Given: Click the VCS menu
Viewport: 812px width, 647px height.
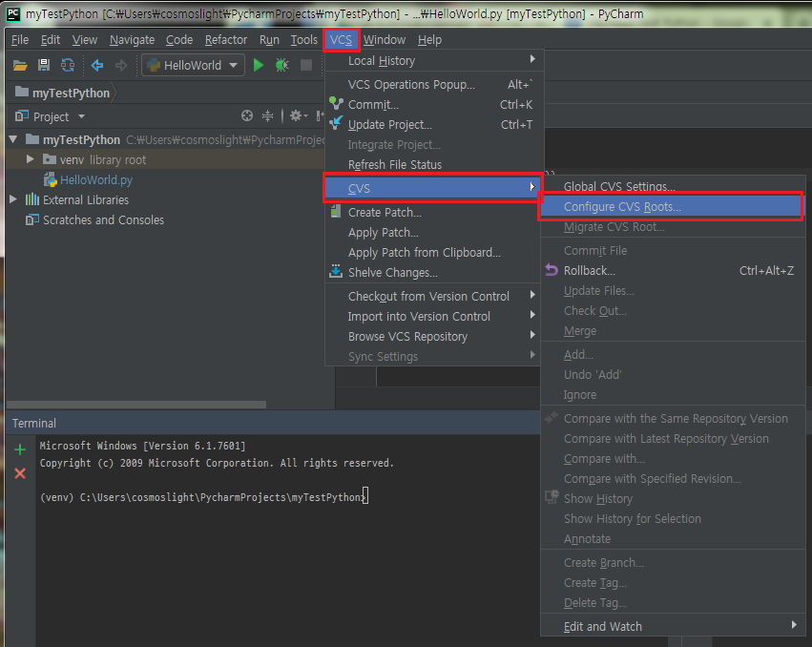Looking at the screenshot, I should point(341,40).
